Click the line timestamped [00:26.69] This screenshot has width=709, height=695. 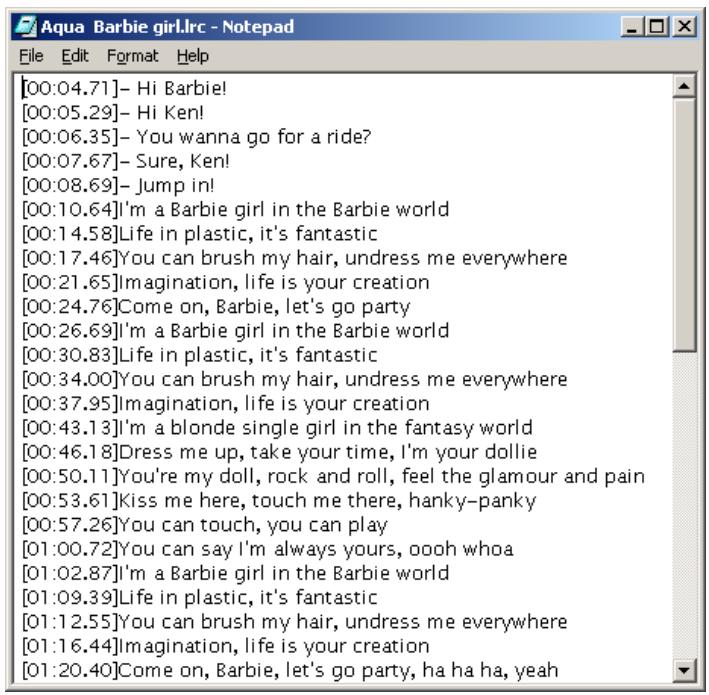[236, 331]
